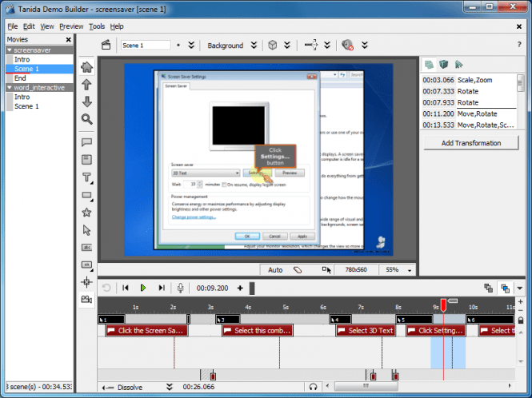
Task: Select 'Select 3D Text' timeline clip
Action: pos(366,331)
